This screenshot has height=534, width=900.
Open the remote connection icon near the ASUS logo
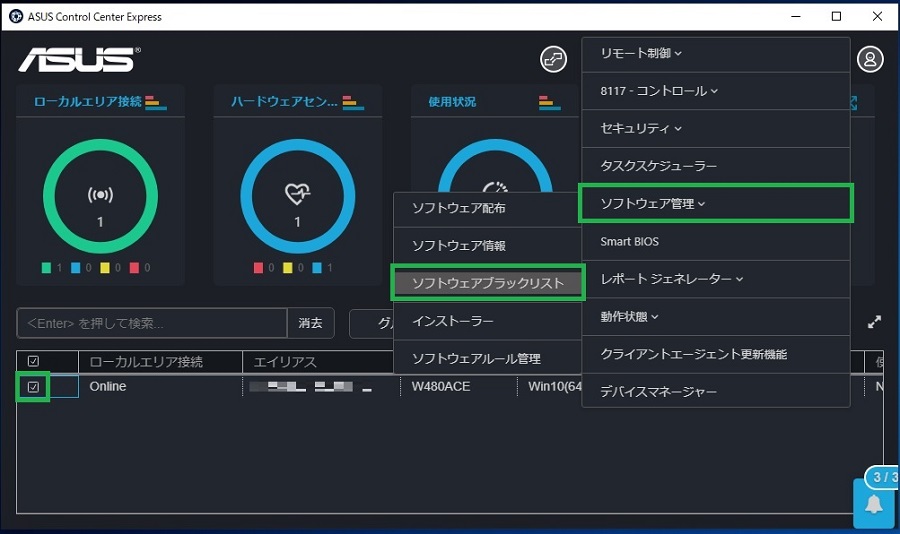(x=553, y=59)
